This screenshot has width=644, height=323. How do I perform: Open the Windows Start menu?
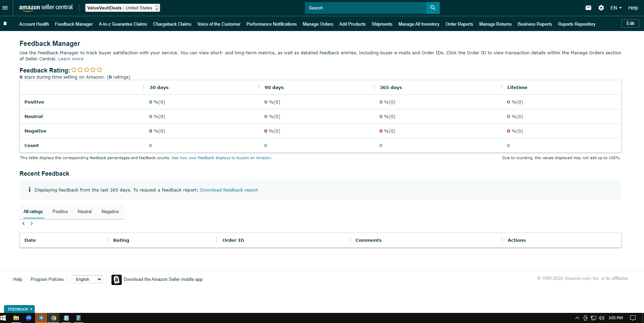pyautogui.click(x=3, y=318)
